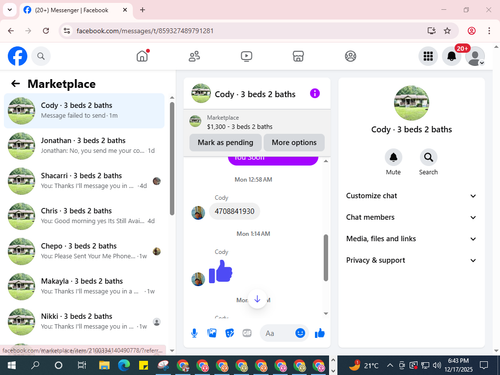Click the conversation list scrollbar
The height and width of the screenshot is (375, 500).
coord(172,159)
